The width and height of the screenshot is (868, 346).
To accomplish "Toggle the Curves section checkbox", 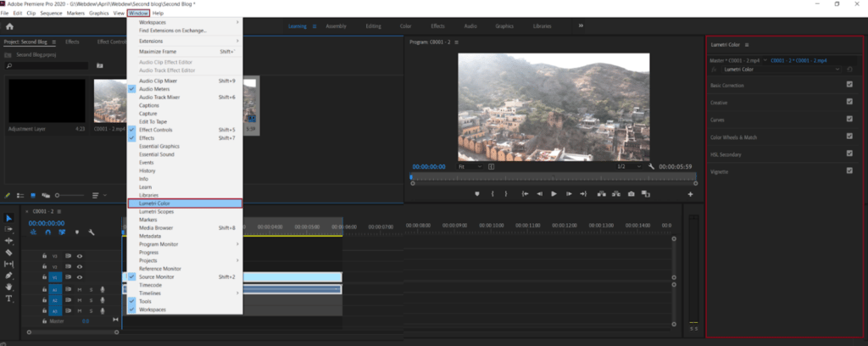I will point(849,120).
